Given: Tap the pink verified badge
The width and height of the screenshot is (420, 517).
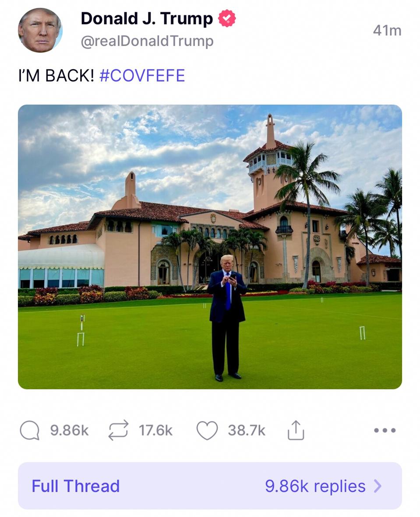Looking at the screenshot, I should (x=227, y=18).
